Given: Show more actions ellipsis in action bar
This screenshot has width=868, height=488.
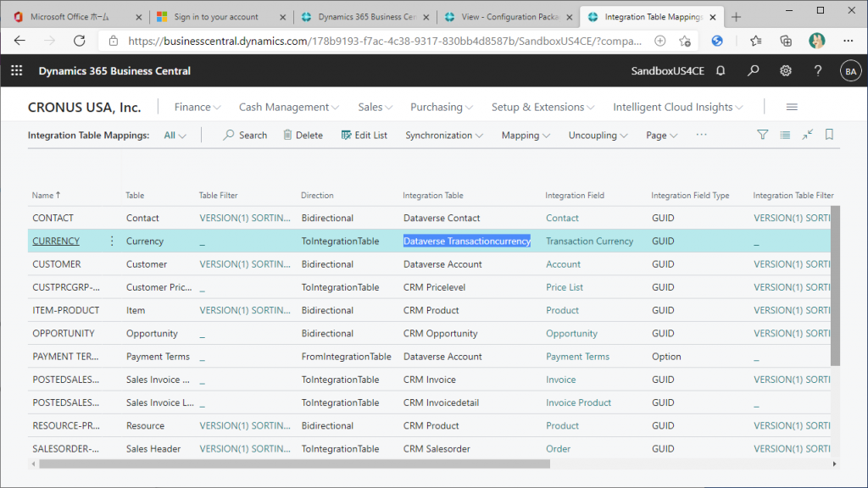Looking at the screenshot, I should point(701,135).
